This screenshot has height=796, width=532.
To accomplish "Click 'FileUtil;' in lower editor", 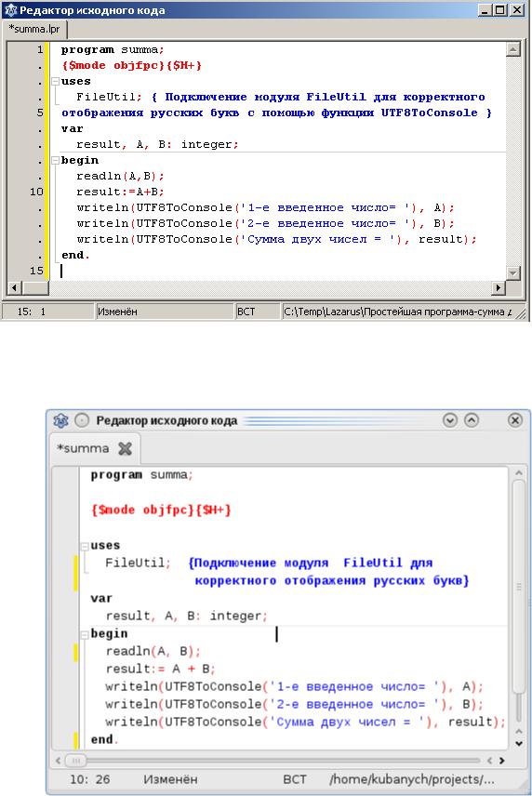I will pos(138,563).
